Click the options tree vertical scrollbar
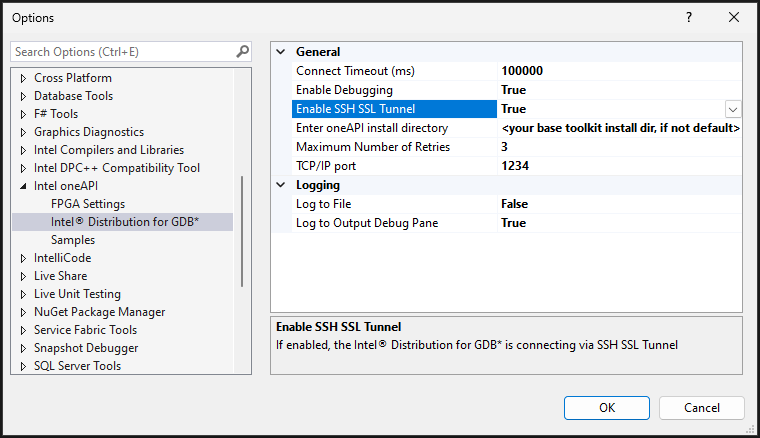 [242, 230]
